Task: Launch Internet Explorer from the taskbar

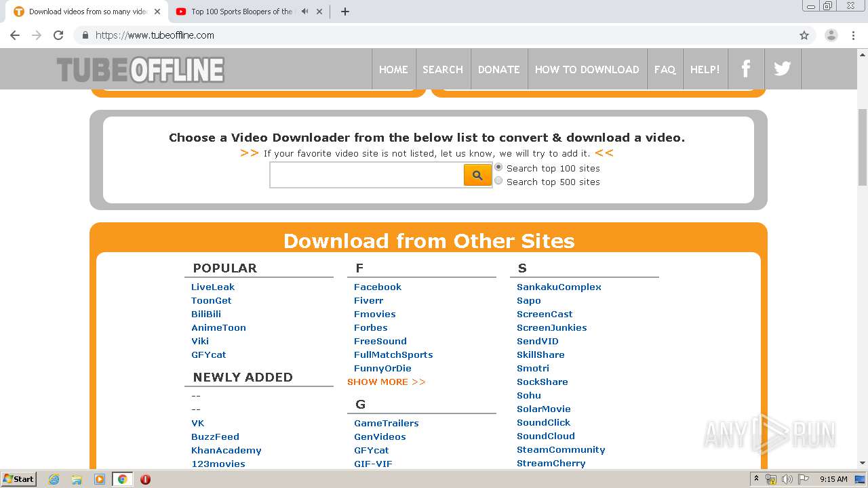Action: 54,479
